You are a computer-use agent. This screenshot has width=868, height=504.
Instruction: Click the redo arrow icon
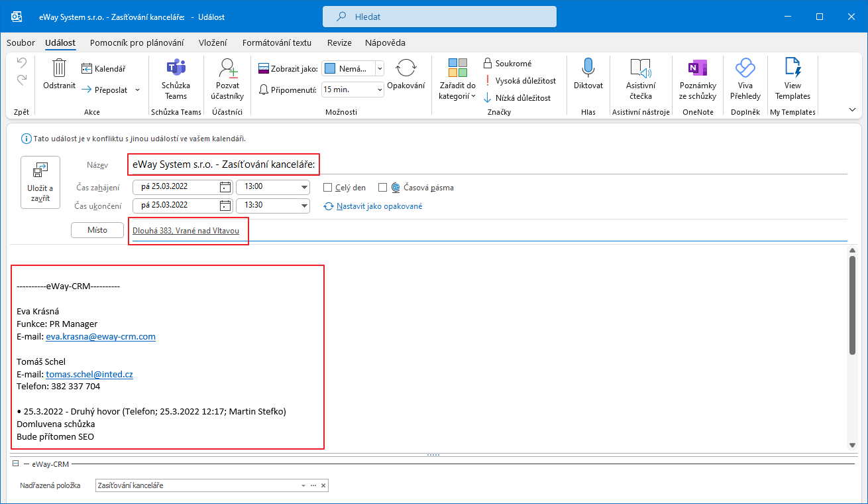point(22,80)
